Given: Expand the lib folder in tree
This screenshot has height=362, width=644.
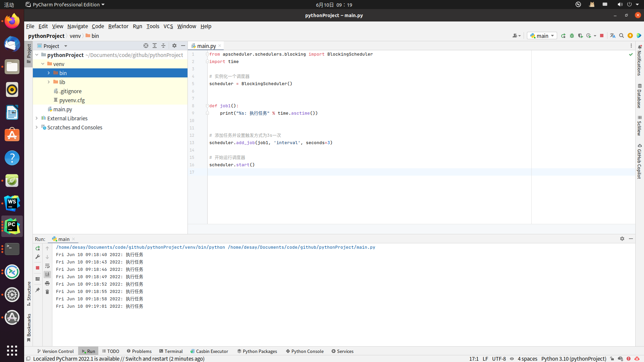Looking at the screenshot, I should (x=49, y=82).
